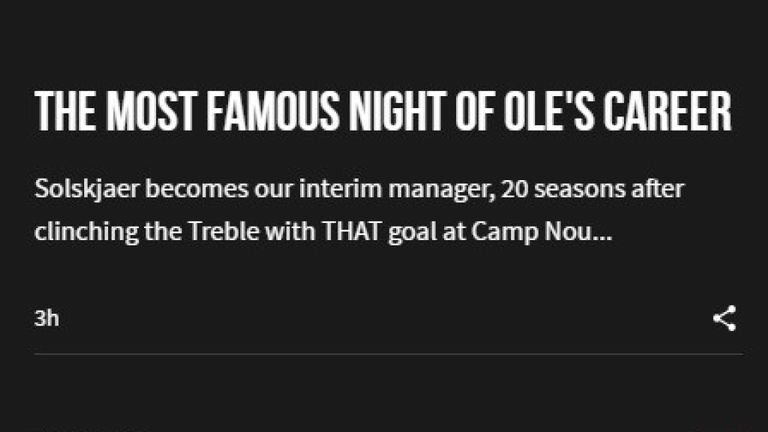Click the article summary starting with "Solskjaer becomes"

tap(358, 210)
